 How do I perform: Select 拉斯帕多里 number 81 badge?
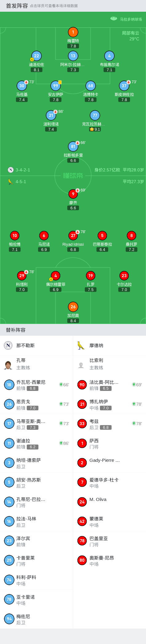(x=73, y=146)
